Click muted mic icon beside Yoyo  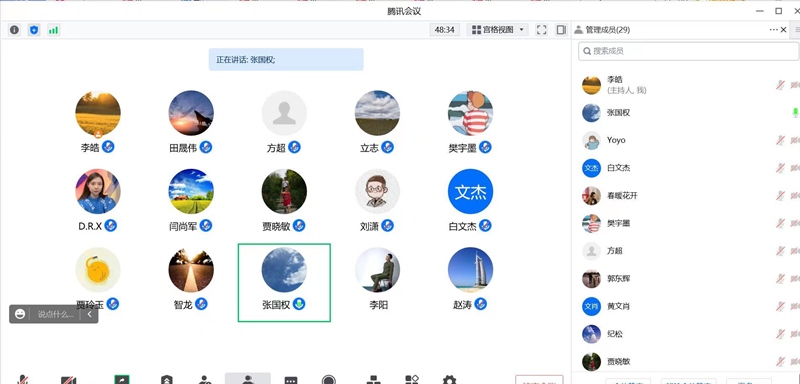pos(780,140)
